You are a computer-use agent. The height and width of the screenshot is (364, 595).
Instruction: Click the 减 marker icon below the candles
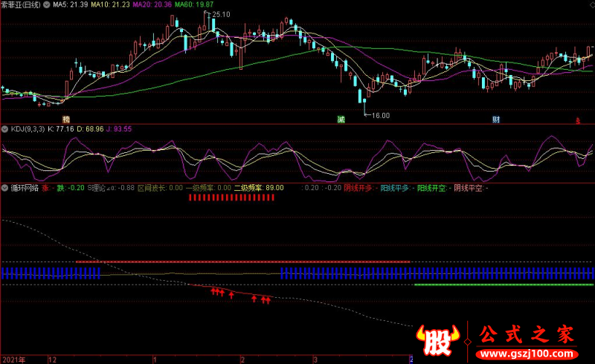[341, 120]
